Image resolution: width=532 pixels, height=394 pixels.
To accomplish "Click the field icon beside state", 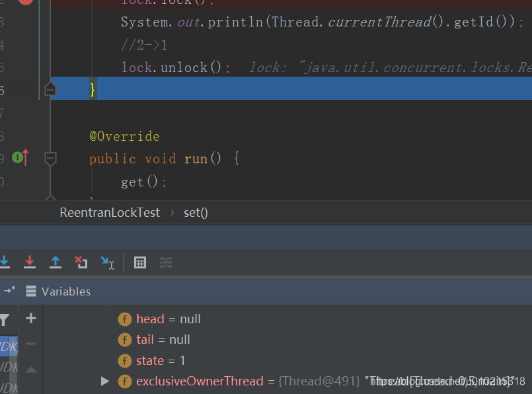I will [124, 361].
